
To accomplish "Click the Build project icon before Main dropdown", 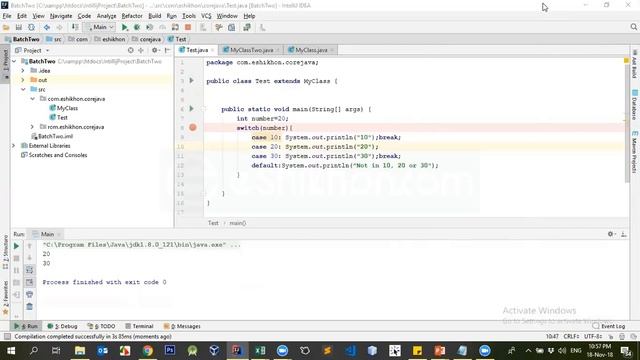I will click(75, 27).
